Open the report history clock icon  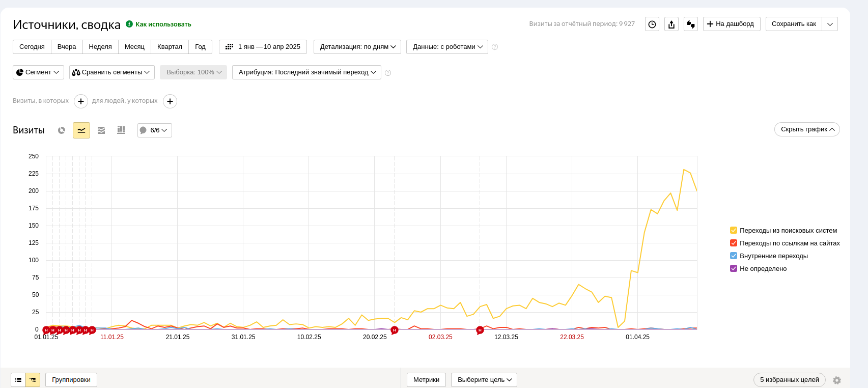pyautogui.click(x=652, y=24)
